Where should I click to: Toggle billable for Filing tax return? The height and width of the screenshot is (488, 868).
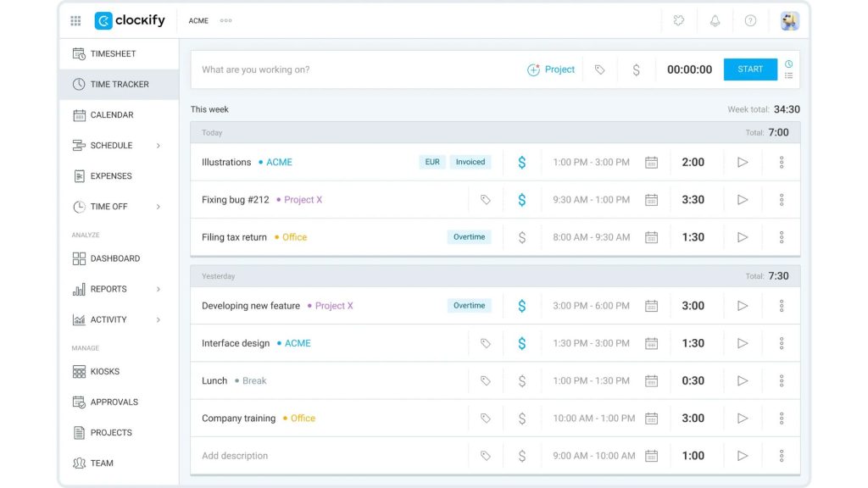point(521,237)
